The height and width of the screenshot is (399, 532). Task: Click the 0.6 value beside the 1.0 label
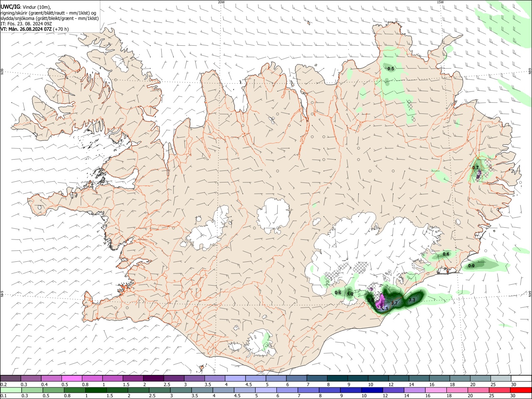tap(338, 293)
